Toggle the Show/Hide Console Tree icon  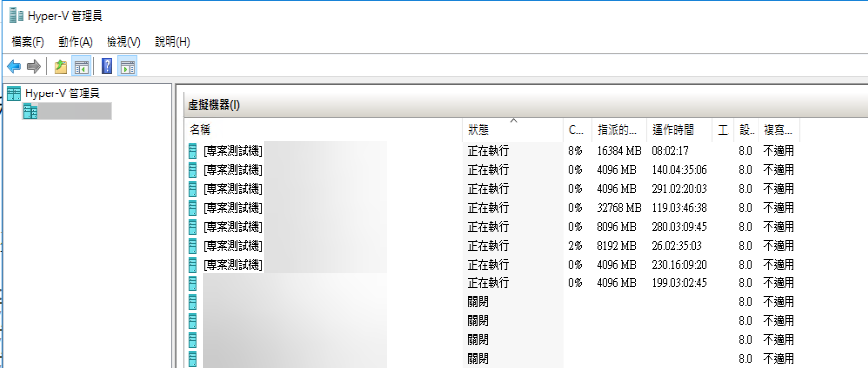82,67
